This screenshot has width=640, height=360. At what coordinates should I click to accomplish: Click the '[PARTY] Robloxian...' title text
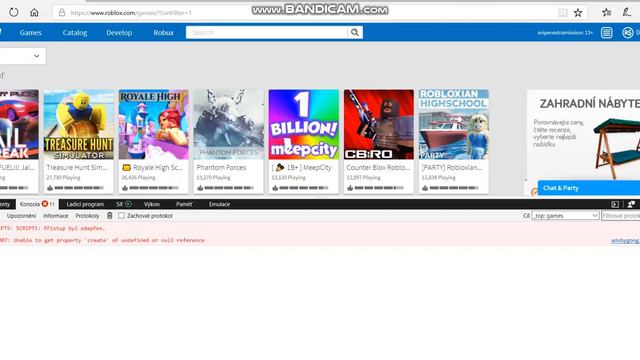452,167
